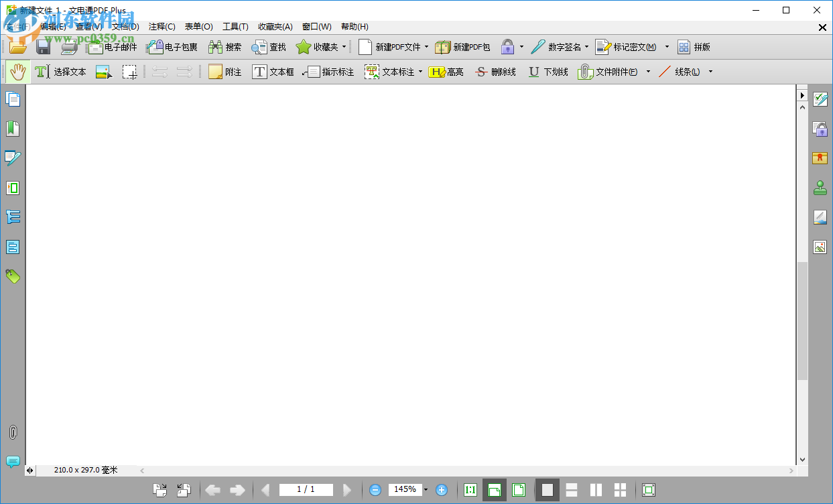Viewport: 833px width, 504px height.
Task: Open the 工具(T) menu
Action: [235, 27]
